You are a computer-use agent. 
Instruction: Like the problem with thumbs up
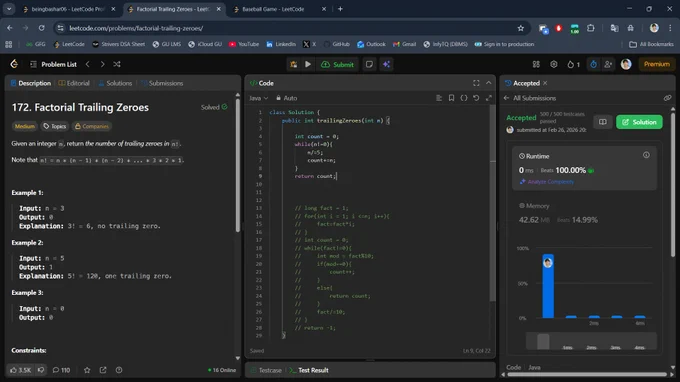pyautogui.click(x=21, y=370)
